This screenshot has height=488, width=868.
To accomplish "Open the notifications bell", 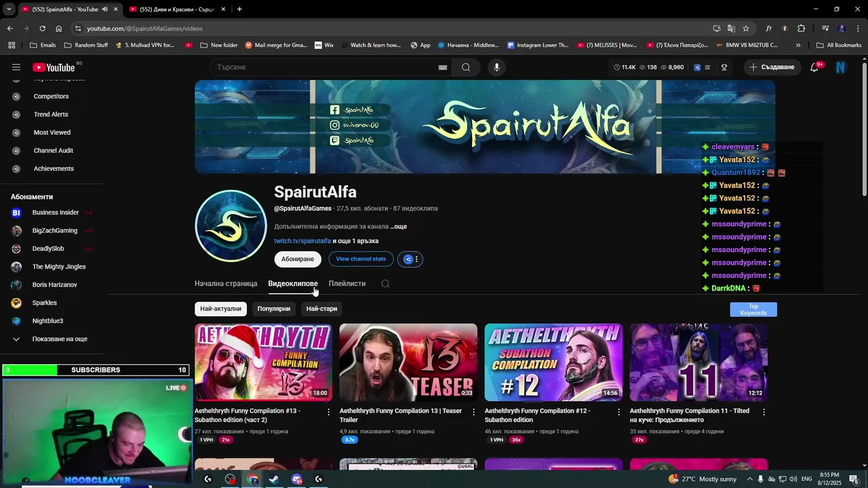I will click(814, 67).
